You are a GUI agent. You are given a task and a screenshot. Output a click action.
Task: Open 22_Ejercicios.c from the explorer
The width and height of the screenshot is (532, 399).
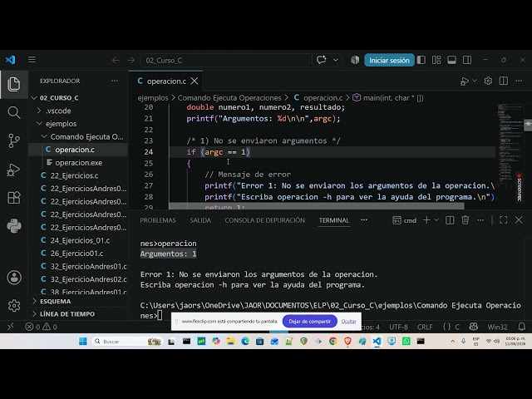(x=79, y=175)
